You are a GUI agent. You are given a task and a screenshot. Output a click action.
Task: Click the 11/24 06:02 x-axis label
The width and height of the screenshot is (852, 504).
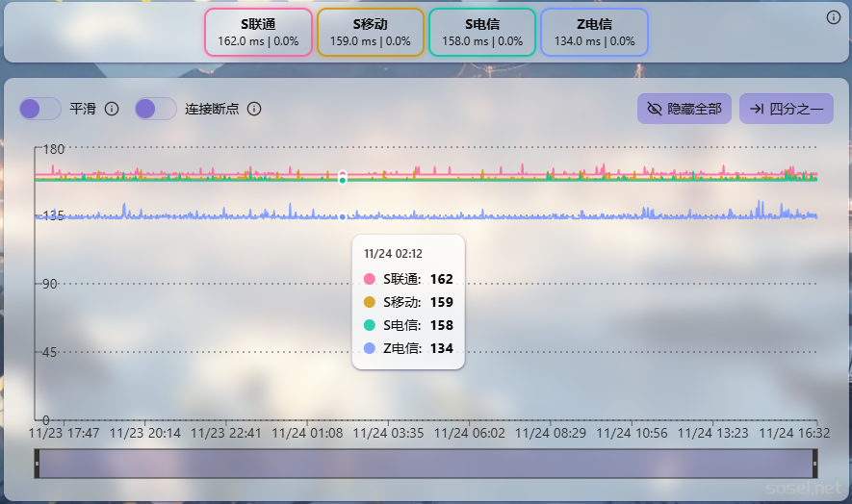(x=469, y=433)
